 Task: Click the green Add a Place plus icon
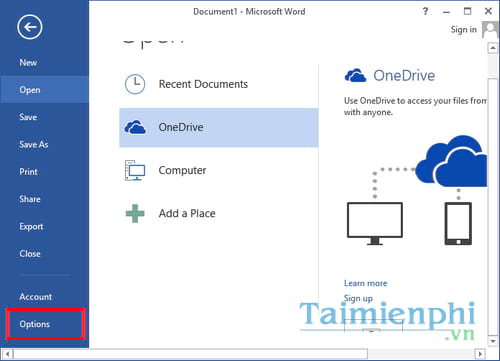click(135, 213)
